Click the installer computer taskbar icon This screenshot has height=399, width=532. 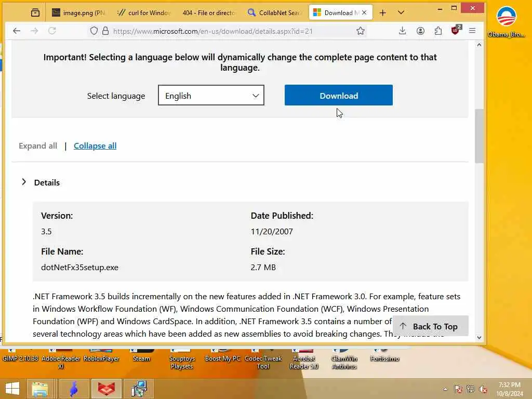click(x=139, y=389)
